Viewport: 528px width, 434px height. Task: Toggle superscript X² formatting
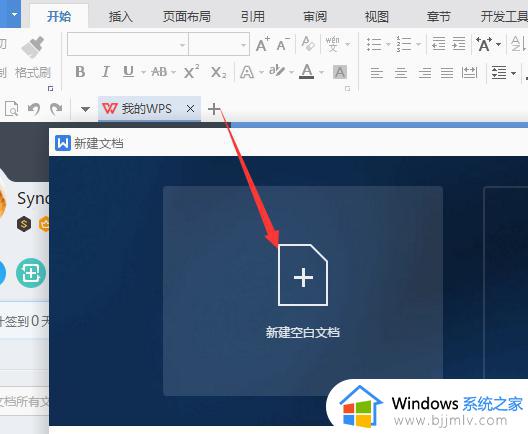(191, 71)
